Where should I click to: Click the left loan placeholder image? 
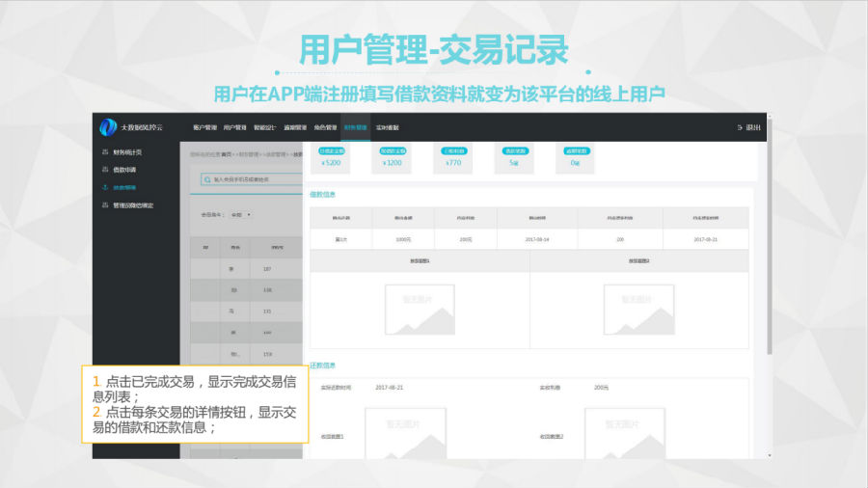pos(420,309)
